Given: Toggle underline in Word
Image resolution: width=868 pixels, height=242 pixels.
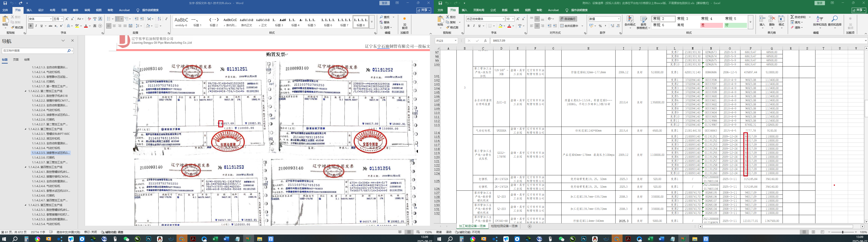Looking at the screenshot, I should 41,26.
